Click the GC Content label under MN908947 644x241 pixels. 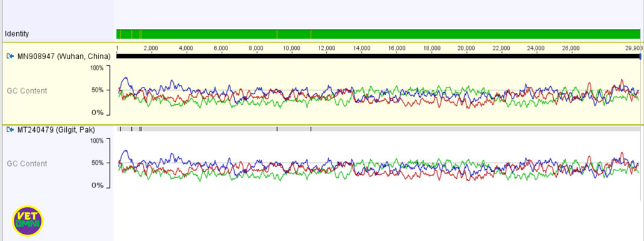(x=26, y=90)
